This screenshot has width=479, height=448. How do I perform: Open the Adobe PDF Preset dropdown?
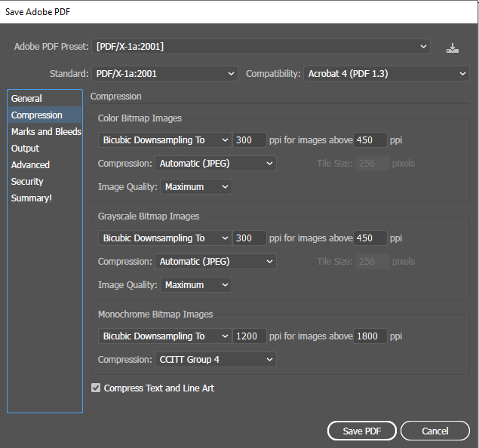pyautogui.click(x=261, y=47)
